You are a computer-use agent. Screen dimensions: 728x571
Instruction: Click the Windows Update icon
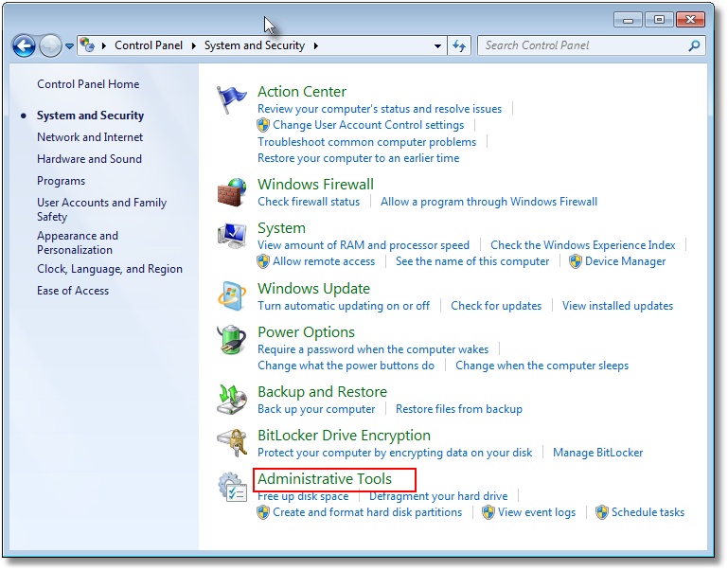[x=231, y=295]
